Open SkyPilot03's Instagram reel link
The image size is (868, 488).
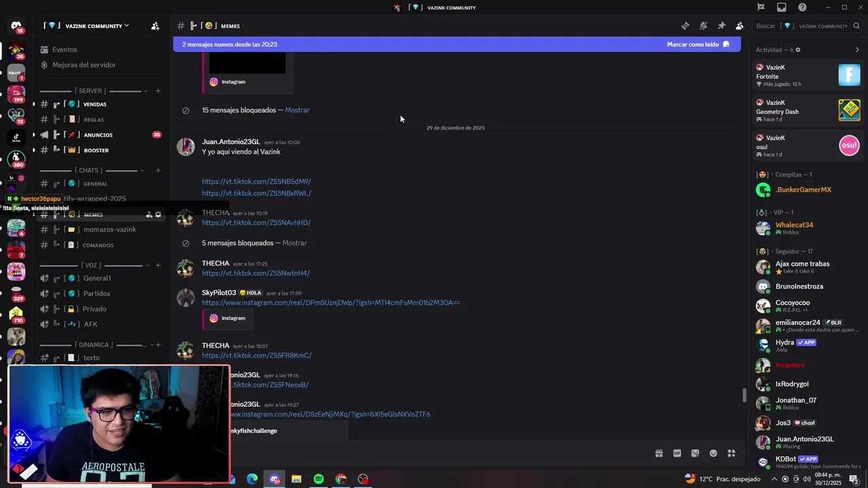coord(331,302)
